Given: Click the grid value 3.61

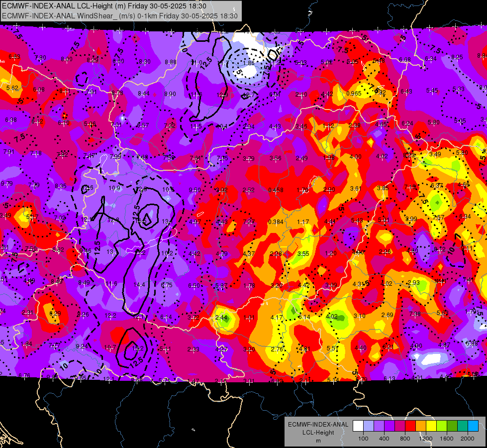Looking at the screenshot, I should tap(356, 188).
